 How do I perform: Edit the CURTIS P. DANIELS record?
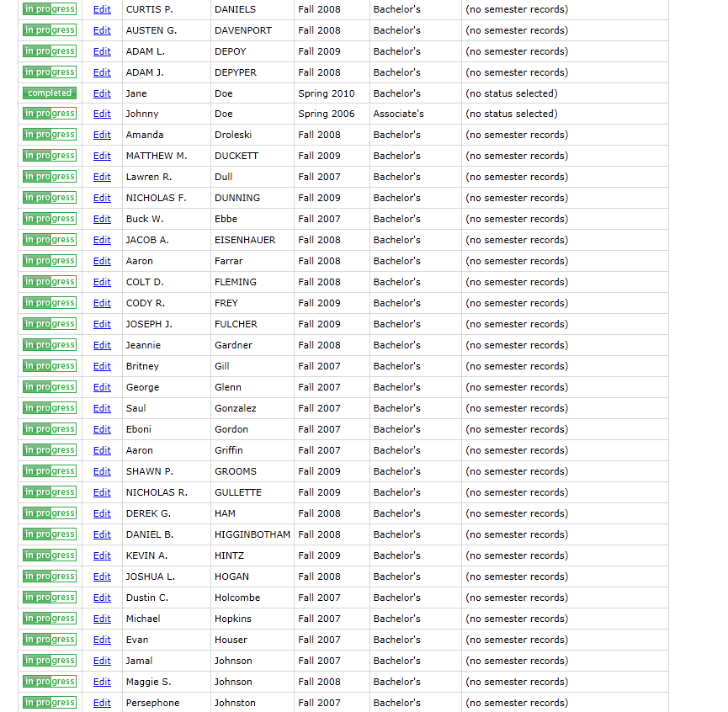102,9
